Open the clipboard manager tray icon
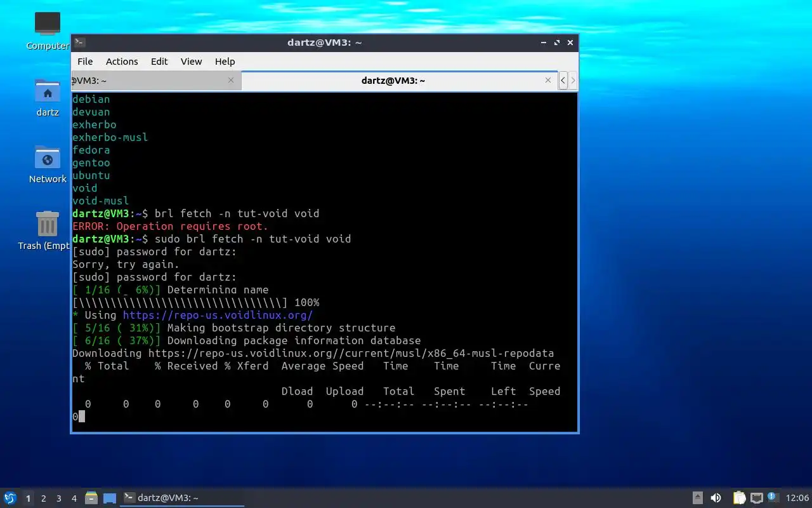This screenshot has height=508, width=812. (x=739, y=498)
